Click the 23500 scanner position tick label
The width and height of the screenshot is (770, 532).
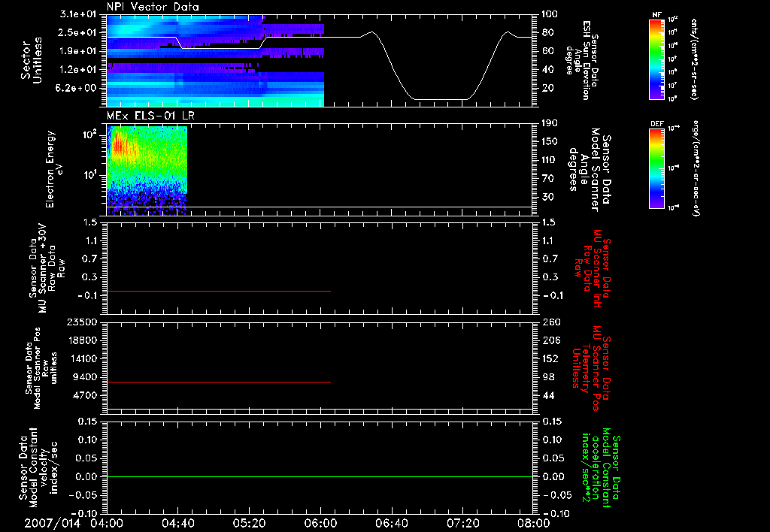83,322
